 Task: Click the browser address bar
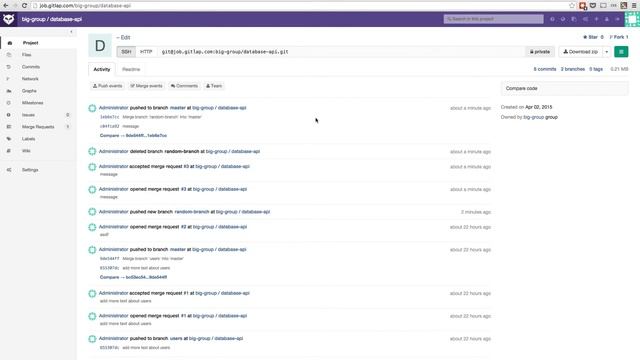[300, 6]
